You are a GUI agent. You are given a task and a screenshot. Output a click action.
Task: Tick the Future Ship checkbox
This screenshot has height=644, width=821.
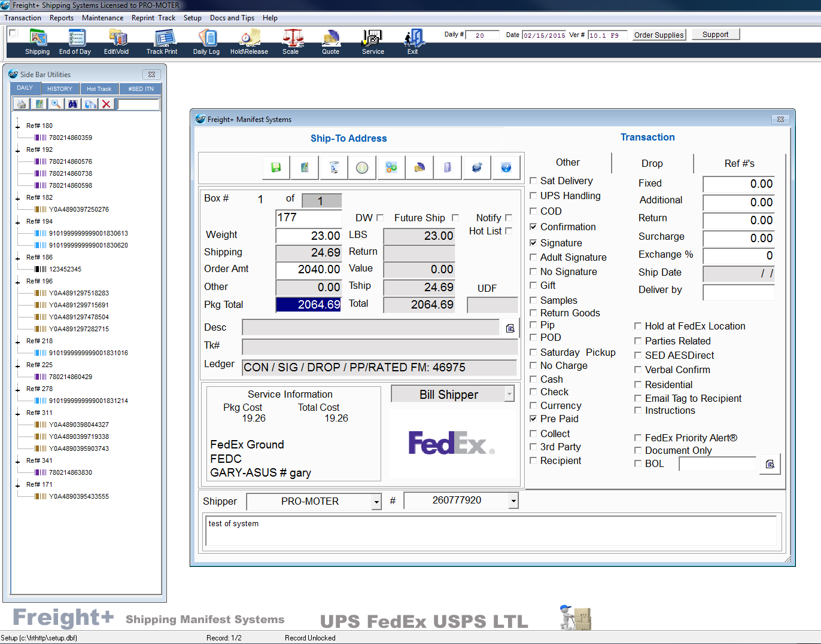(455, 218)
